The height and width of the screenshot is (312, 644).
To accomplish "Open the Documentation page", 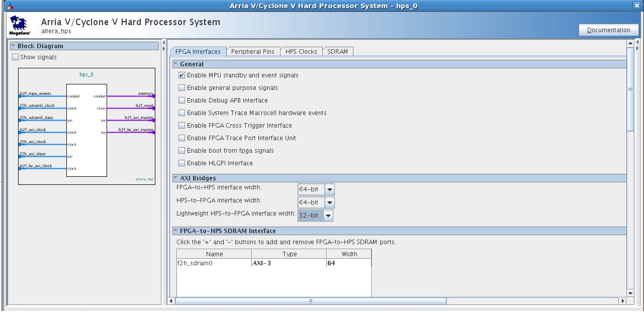I will click(608, 30).
